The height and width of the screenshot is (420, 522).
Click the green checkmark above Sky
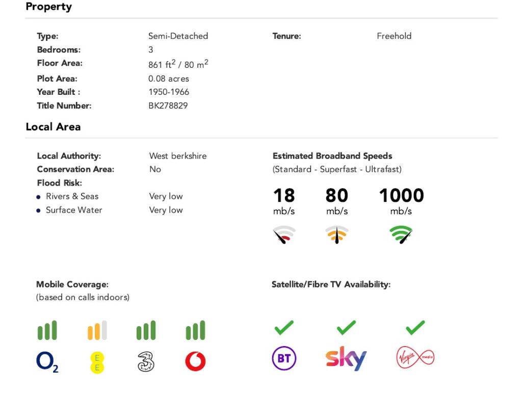click(346, 327)
